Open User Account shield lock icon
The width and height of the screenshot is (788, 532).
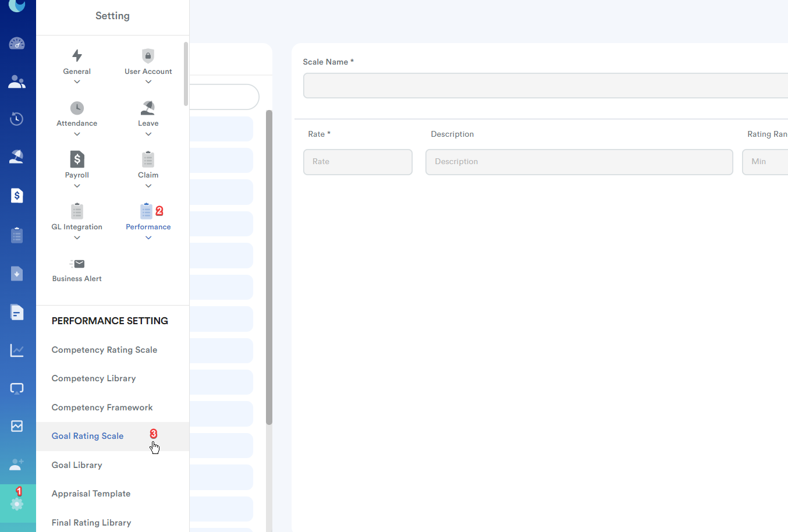coord(148,55)
